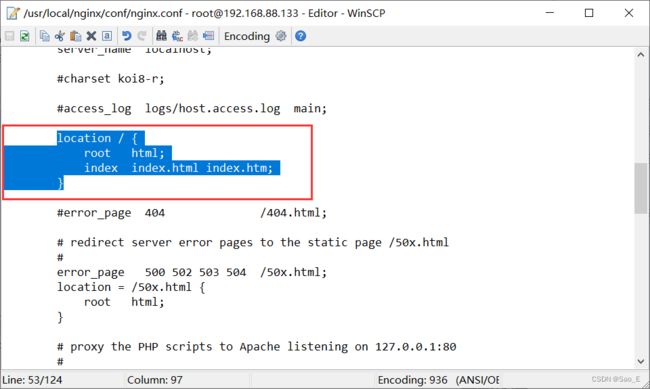650x389 pixels.
Task: Click the Redo arrow icon
Action: pos(142,36)
